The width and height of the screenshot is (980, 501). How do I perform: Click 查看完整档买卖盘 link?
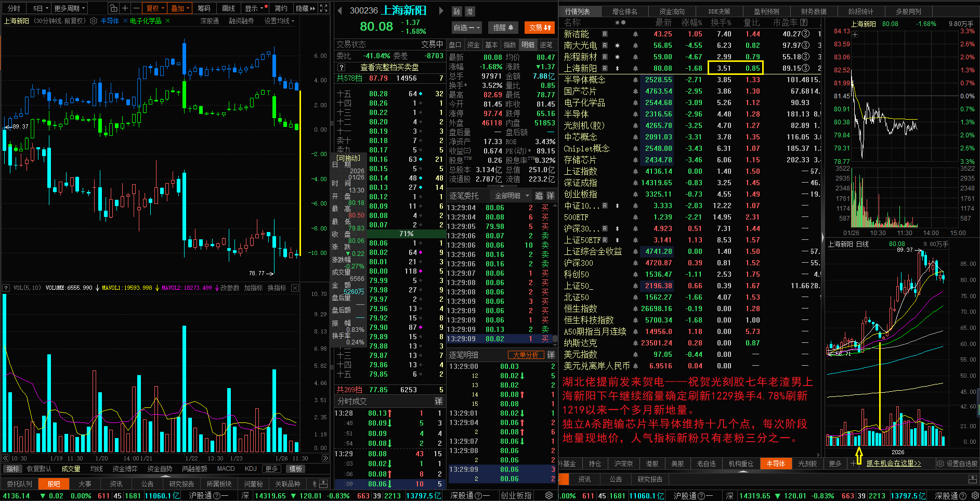(389, 68)
